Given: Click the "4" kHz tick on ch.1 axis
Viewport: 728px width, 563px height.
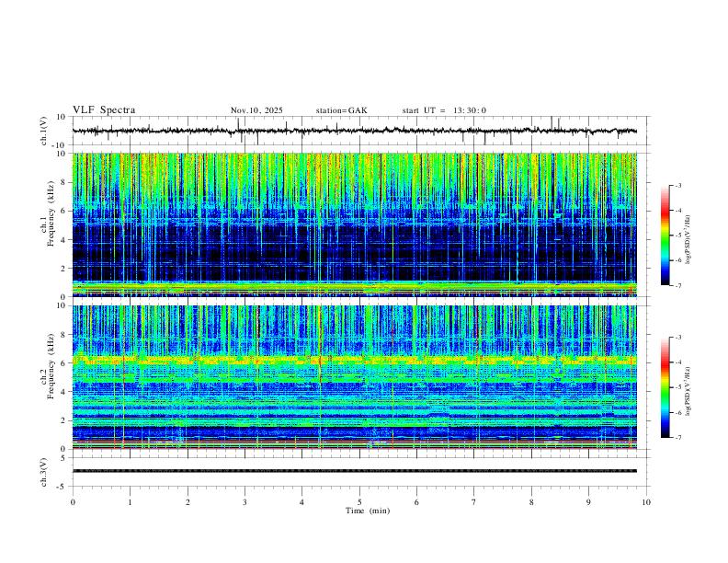Looking at the screenshot, I should pos(65,240).
